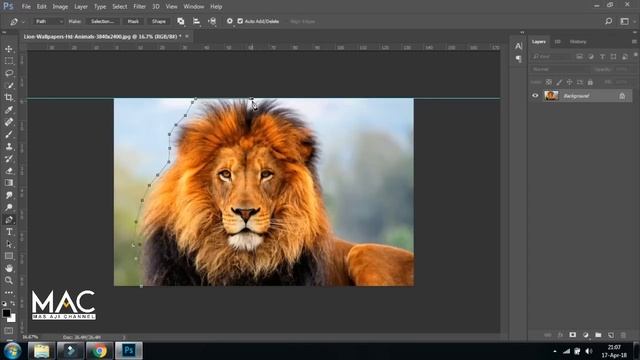
Task: Select the Lasso tool
Action: (x=9, y=73)
